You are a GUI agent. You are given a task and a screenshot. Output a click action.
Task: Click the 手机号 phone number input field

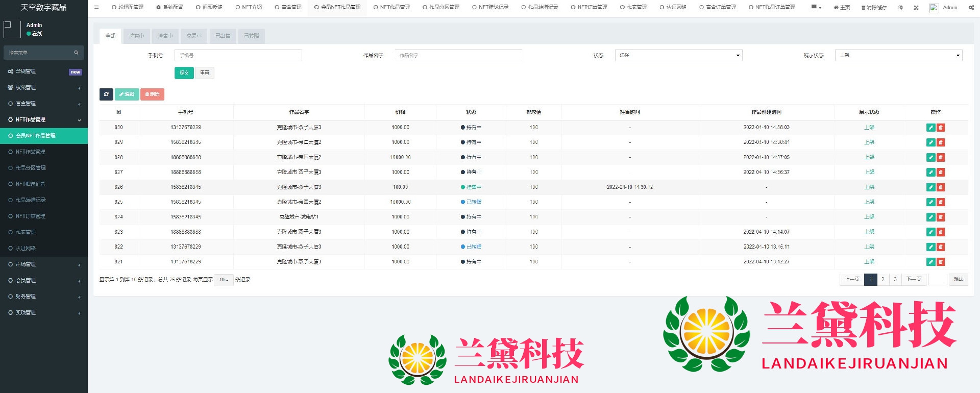pyautogui.click(x=238, y=55)
